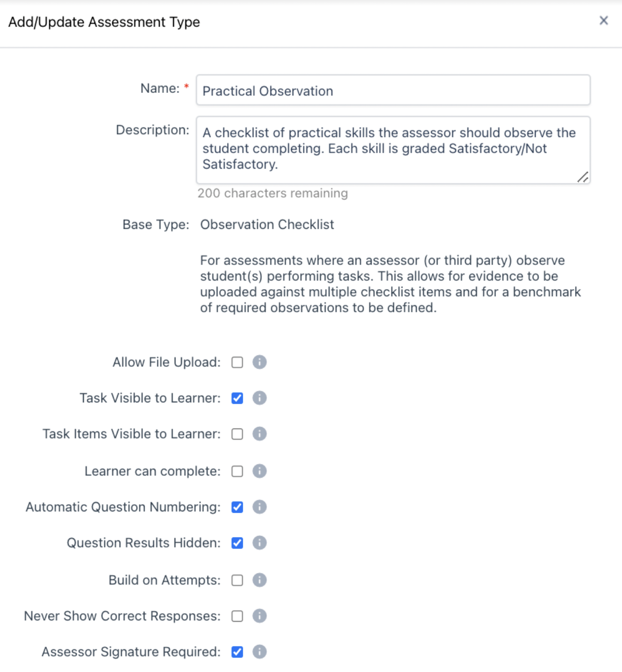Click info icon for Assessor Signature Required

coord(259,652)
